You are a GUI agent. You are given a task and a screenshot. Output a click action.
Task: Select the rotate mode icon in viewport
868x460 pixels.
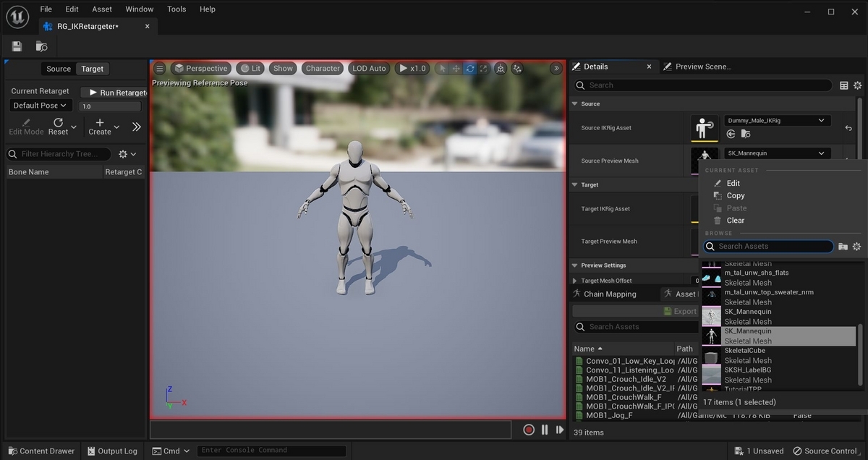[x=470, y=69]
